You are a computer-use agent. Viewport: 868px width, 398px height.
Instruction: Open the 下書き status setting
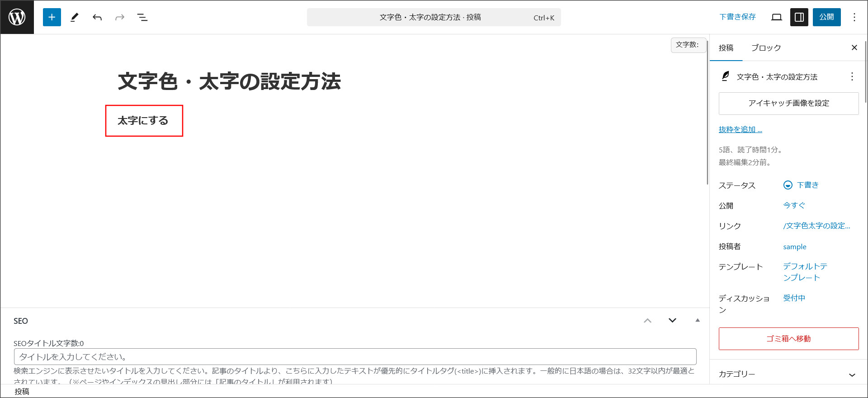[801, 185]
